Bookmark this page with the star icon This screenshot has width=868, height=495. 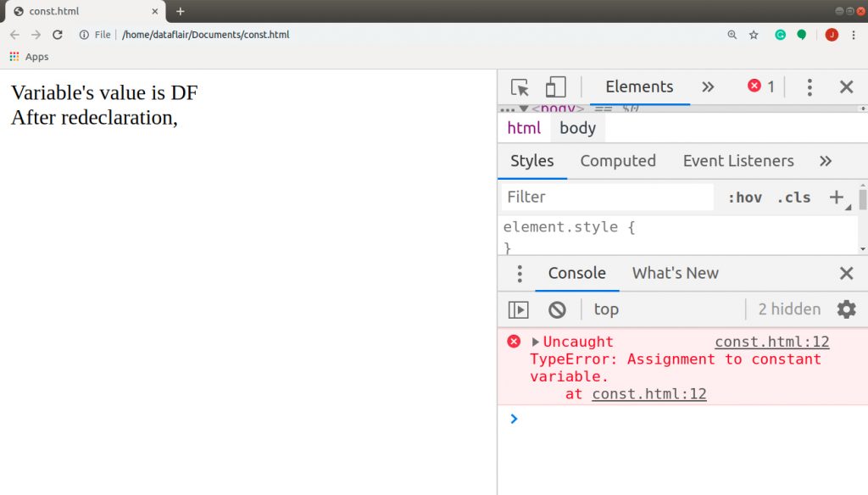point(754,35)
